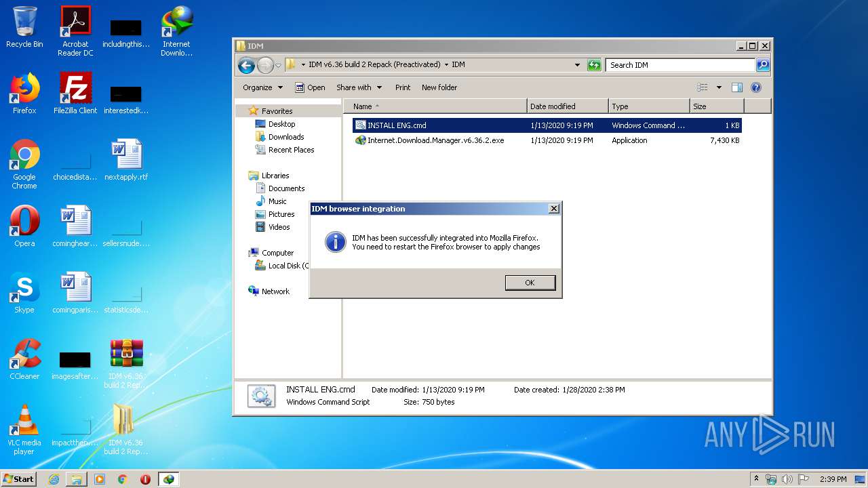Image resolution: width=868 pixels, height=488 pixels.
Task: Select Opera desktop icon
Action: 24,226
